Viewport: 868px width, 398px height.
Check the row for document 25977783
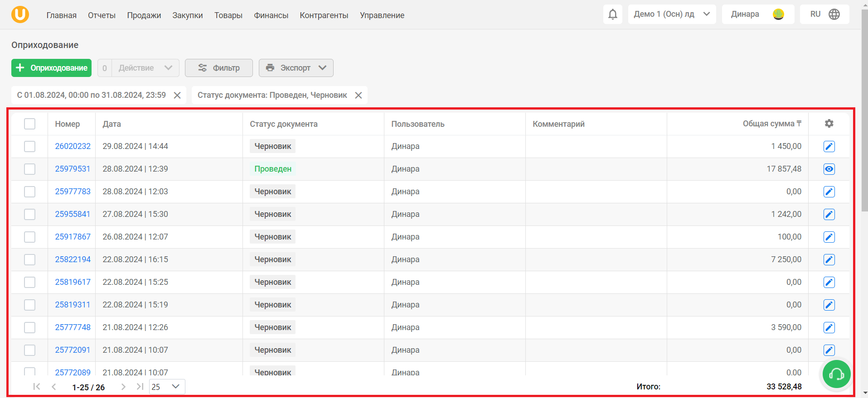29,192
